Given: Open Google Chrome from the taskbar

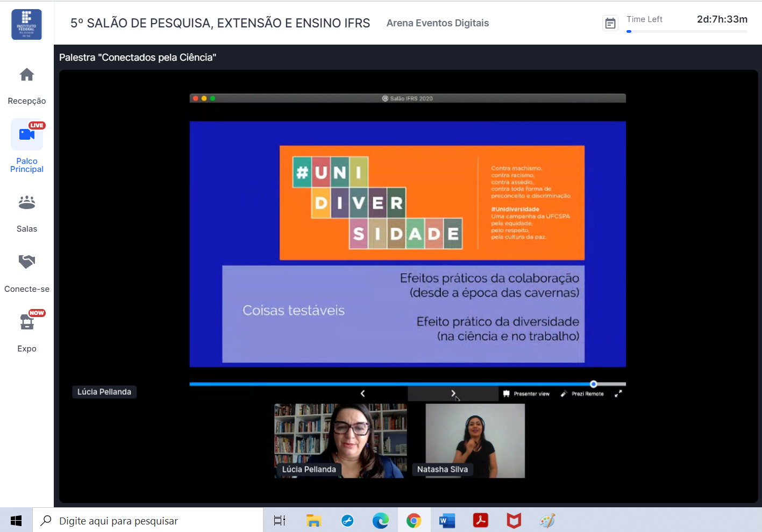Looking at the screenshot, I should point(414,521).
